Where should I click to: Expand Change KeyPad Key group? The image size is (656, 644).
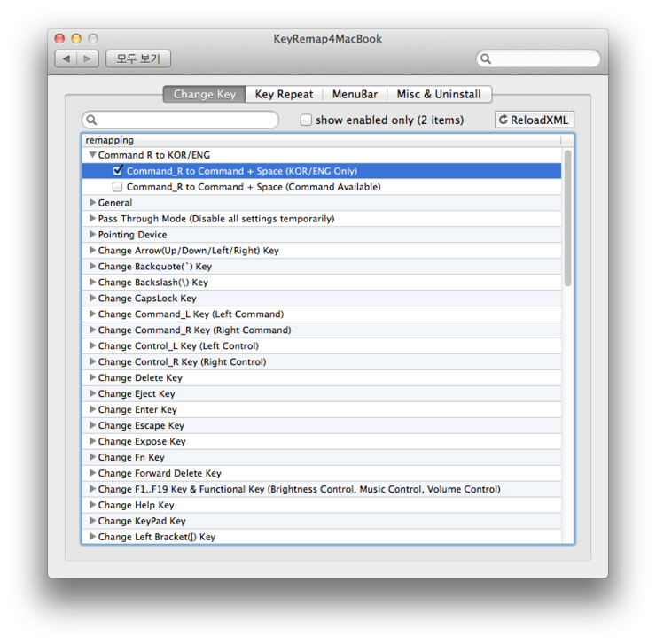tap(92, 520)
